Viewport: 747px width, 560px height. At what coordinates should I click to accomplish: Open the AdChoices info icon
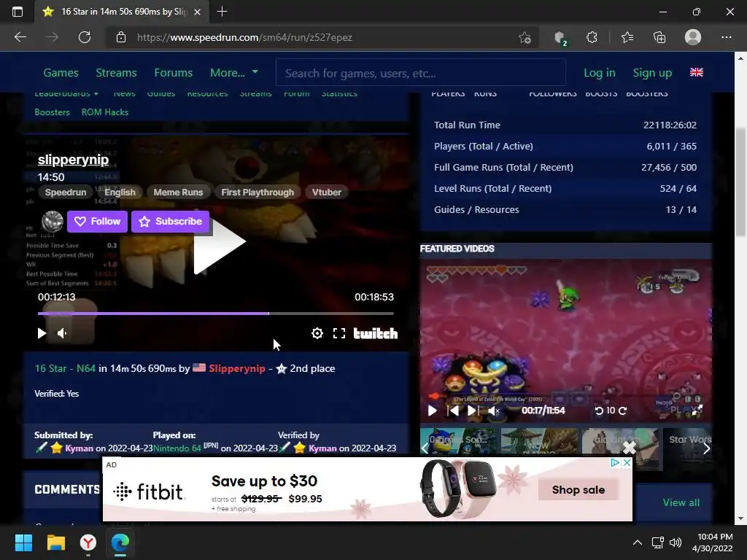click(x=615, y=462)
